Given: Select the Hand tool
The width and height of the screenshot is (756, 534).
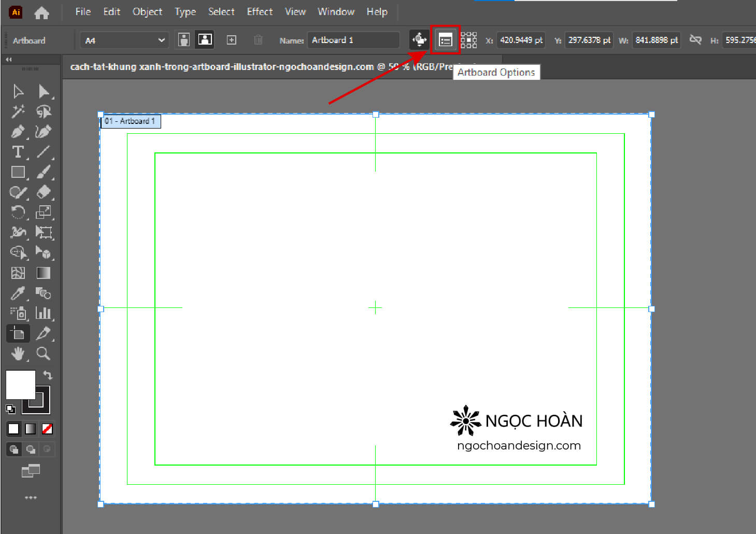Looking at the screenshot, I should coord(18,354).
